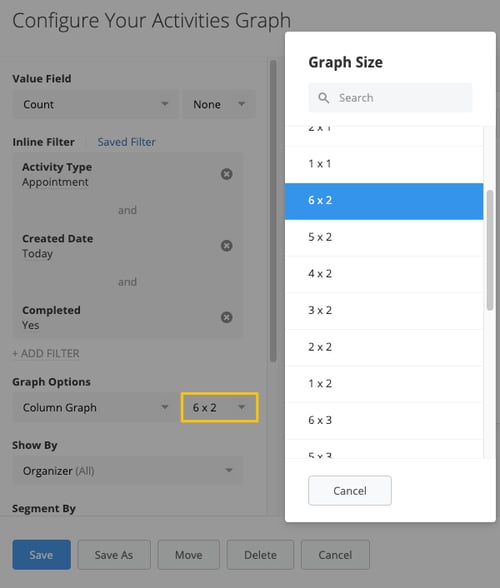This screenshot has height=588, width=500.
Task: Pick the 2 x 2 size option
Action: tap(384, 347)
